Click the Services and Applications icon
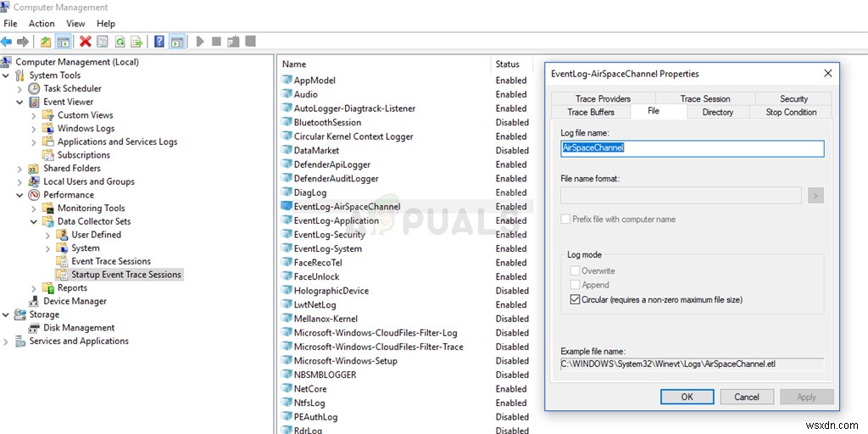The image size is (868, 434). point(20,341)
